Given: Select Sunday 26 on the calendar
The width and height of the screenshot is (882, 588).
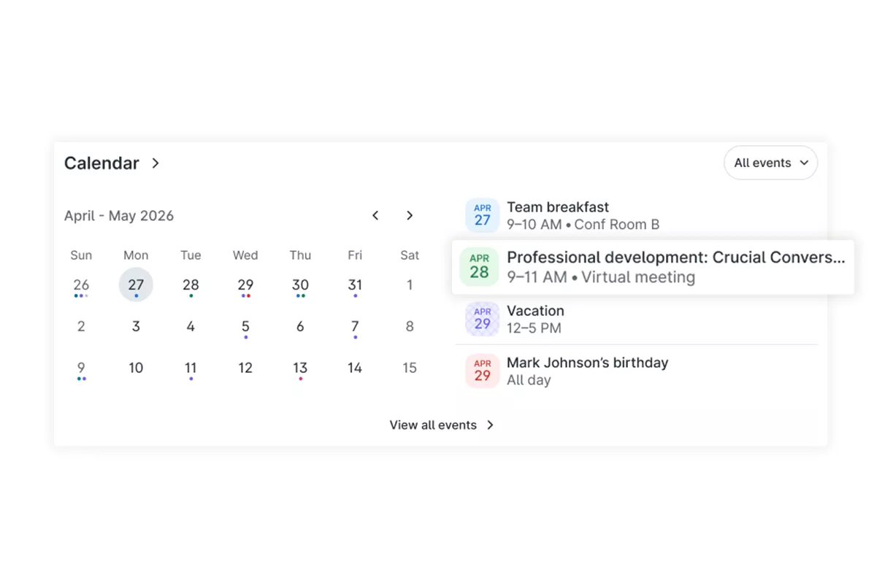Looking at the screenshot, I should pos(81,285).
